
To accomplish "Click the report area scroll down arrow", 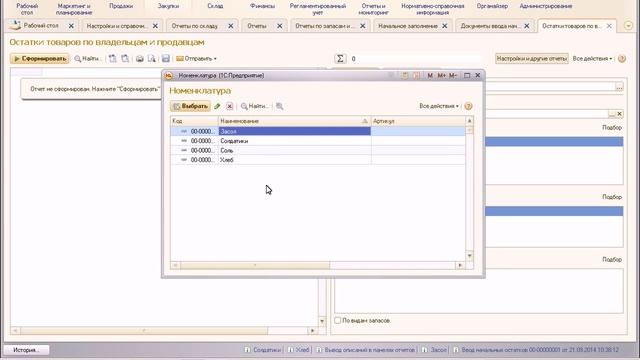I will coord(322,322).
